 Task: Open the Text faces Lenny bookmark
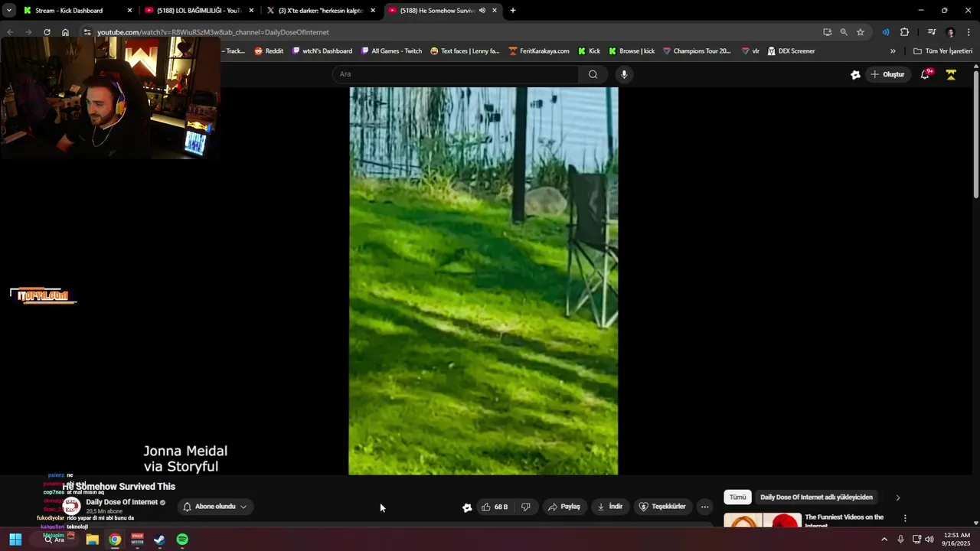(465, 51)
